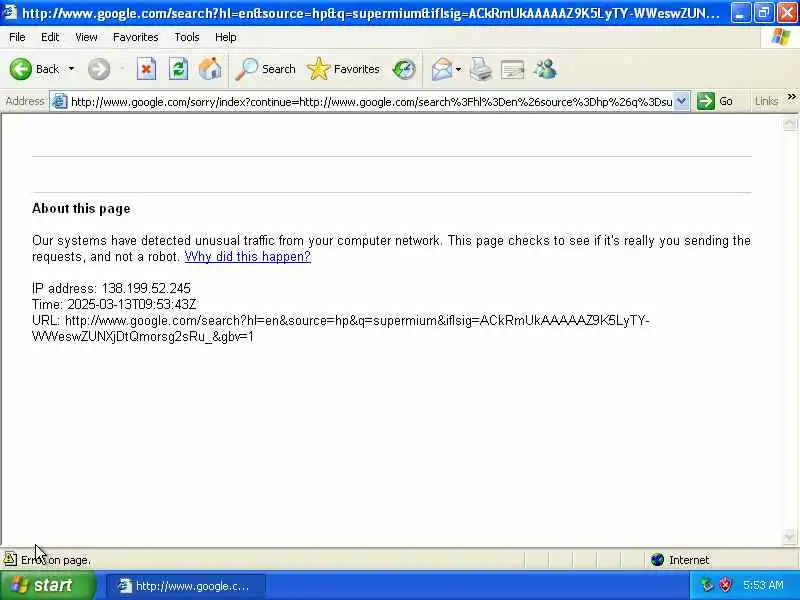The image size is (800, 600).
Task: Click the 'About this page' heading
Action: tap(81, 208)
